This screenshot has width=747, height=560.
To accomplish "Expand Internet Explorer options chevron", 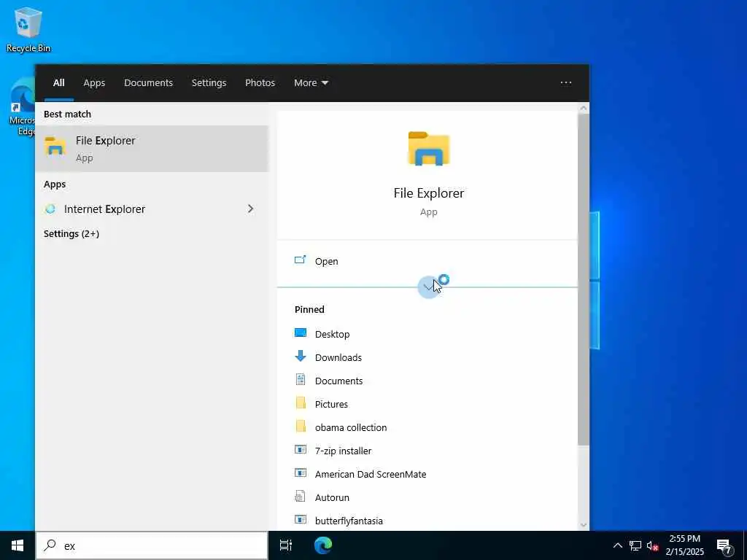I will (251, 209).
